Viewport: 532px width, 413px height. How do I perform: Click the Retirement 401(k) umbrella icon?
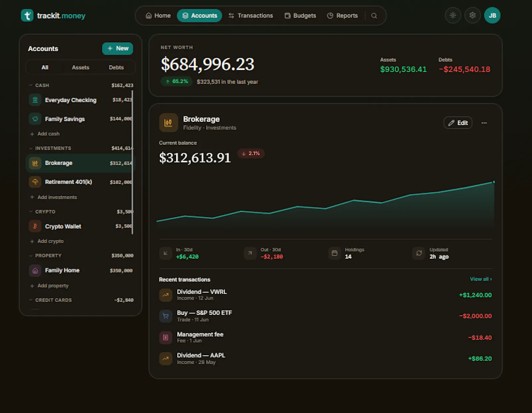coord(35,182)
